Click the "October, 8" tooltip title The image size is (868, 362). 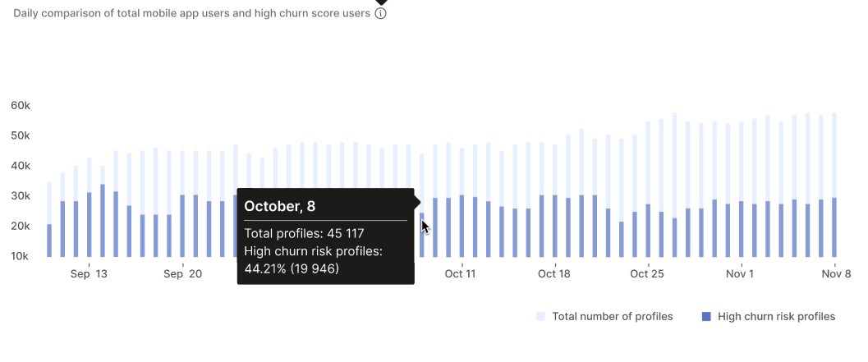point(281,205)
